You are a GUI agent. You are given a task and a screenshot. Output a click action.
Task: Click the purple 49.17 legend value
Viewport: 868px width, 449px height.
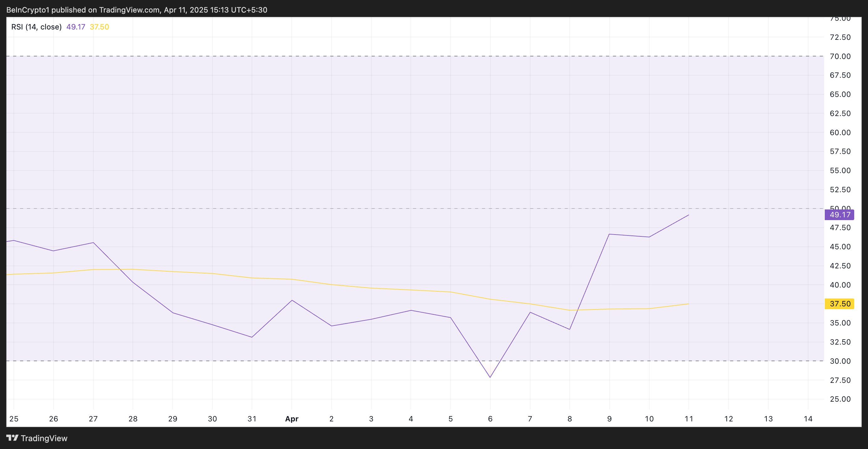pyautogui.click(x=76, y=27)
